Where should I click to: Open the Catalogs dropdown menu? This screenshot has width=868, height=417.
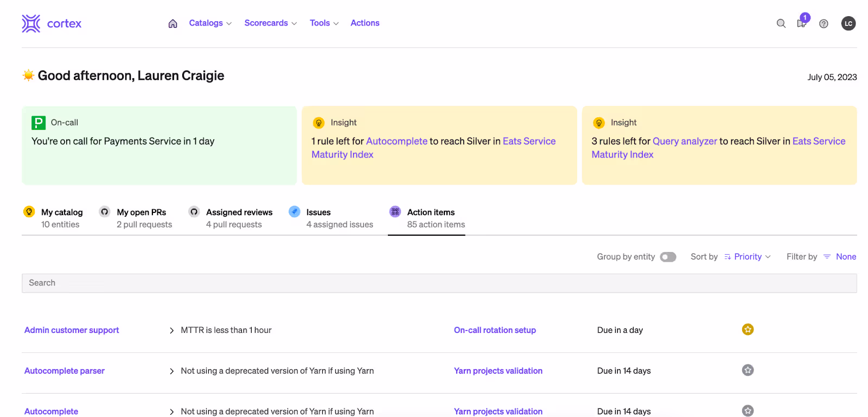tap(210, 23)
